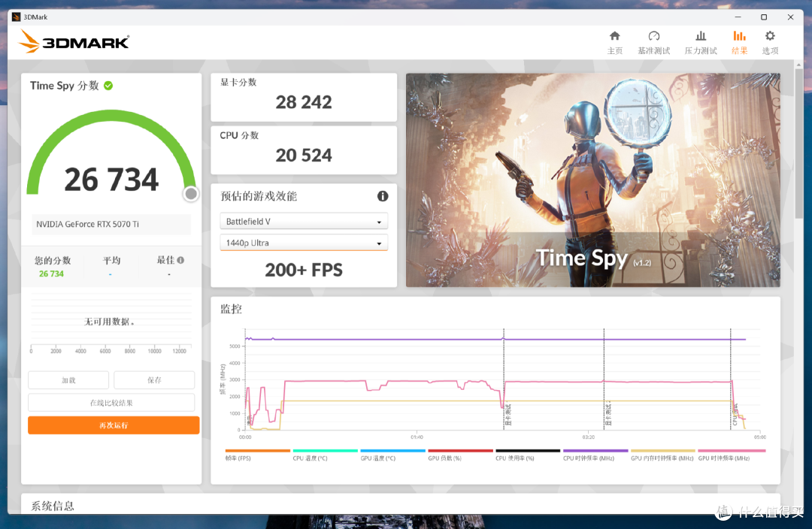Toggle the CPU 温度 legend swatch

(326, 451)
